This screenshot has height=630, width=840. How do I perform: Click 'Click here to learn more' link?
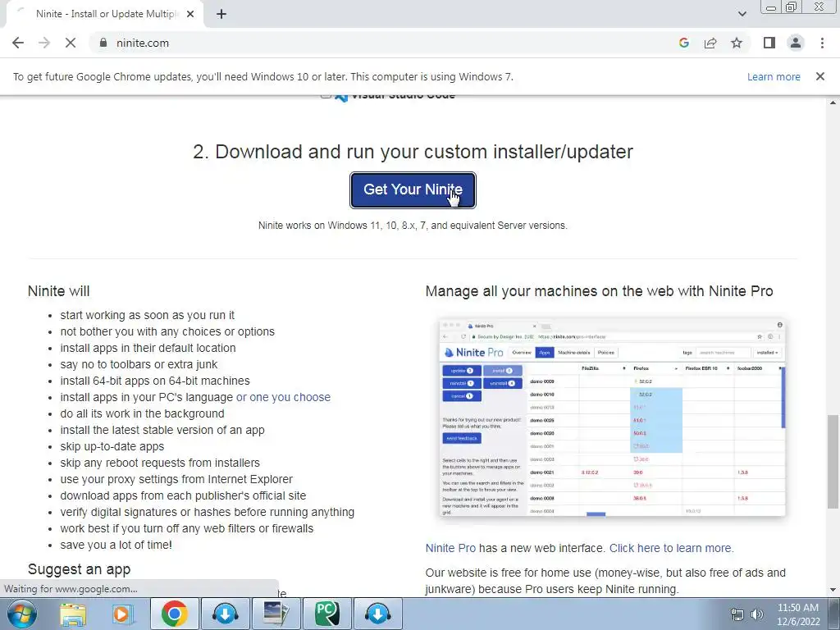(672, 548)
